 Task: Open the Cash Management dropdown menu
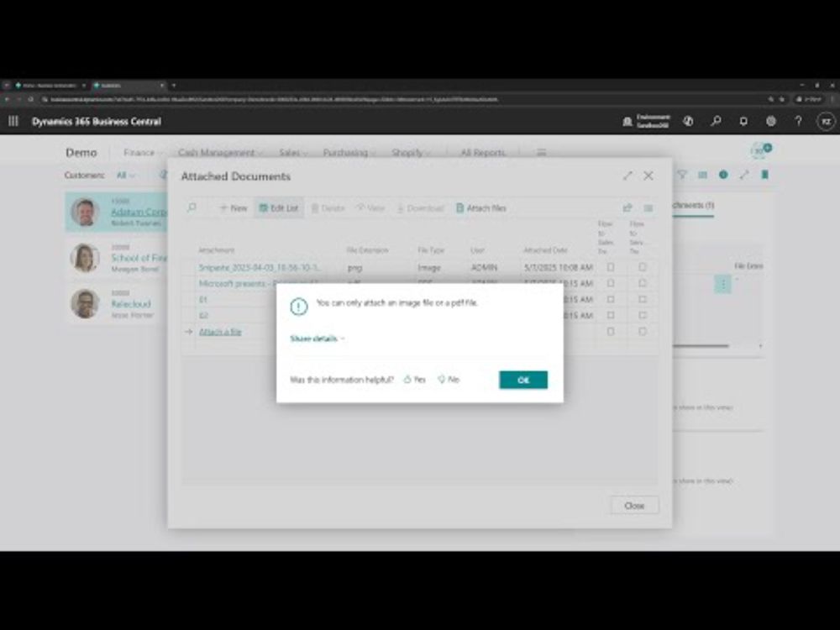220,153
